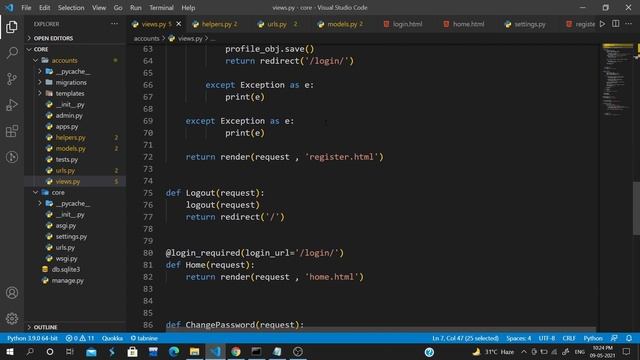
Task: Close the views.py tab
Action: (179, 24)
